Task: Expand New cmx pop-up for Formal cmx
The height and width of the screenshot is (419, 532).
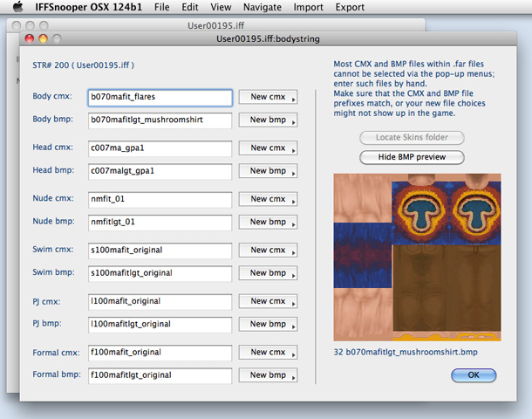Action: (x=269, y=353)
